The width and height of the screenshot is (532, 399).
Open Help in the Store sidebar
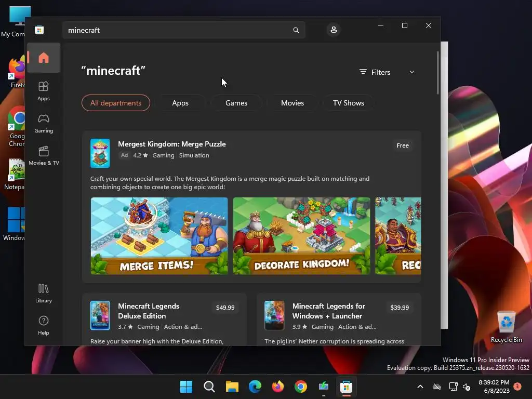coord(44,325)
